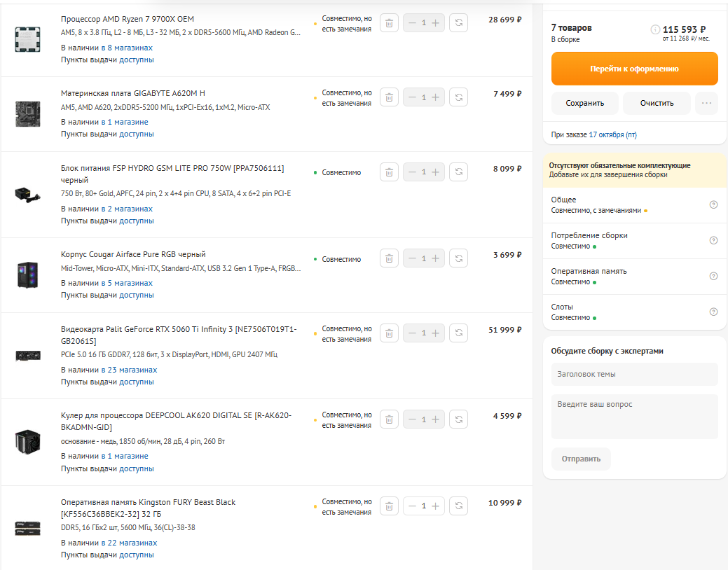Open video card link в 23 магазинах

(129, 370)
